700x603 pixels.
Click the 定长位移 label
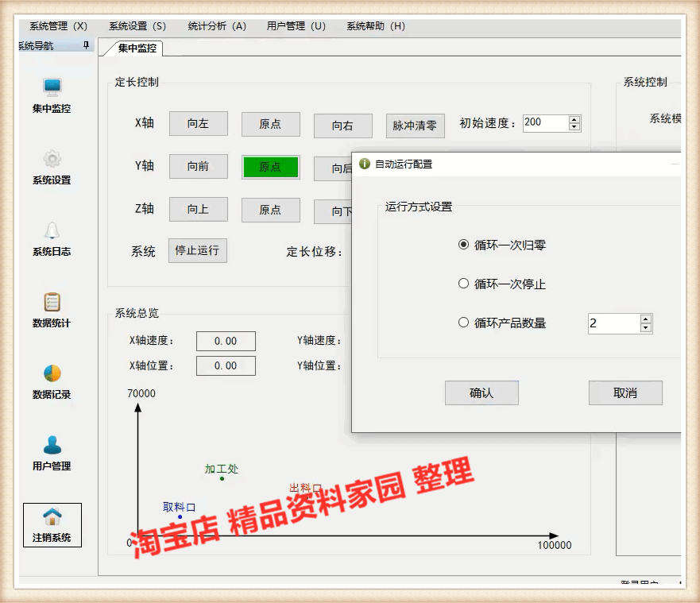click(x=314, y=252)
